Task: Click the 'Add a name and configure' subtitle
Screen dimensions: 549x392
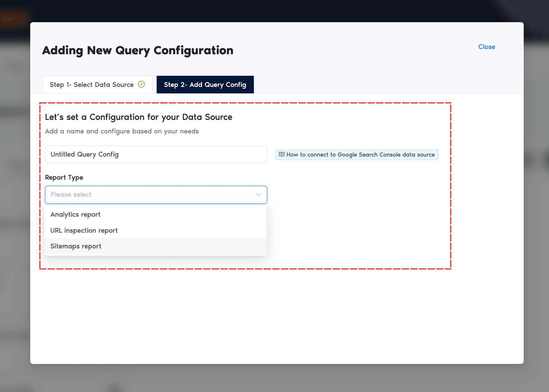Action: pyautogui.click(x=122, y=131)
